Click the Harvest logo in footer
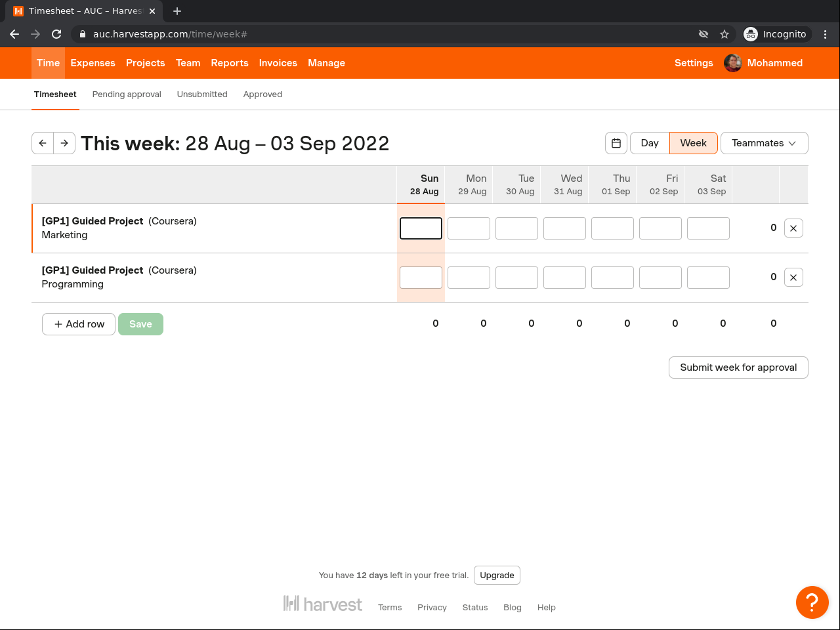 [x=323, y=604]
